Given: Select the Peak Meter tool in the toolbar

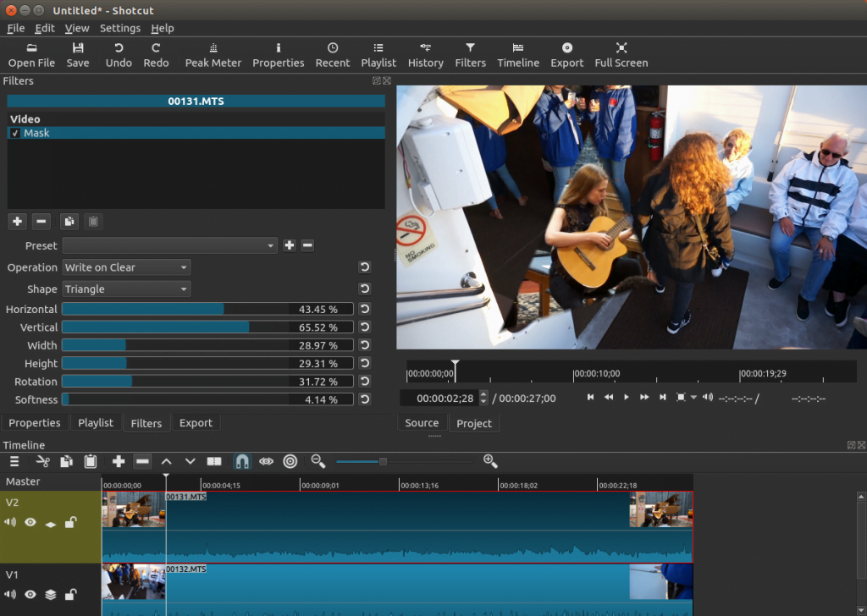Looking at the screenshot, I should tap(213, 54).
